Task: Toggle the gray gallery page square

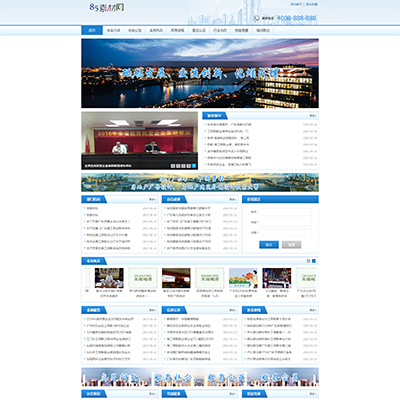Action: (308, 261)
